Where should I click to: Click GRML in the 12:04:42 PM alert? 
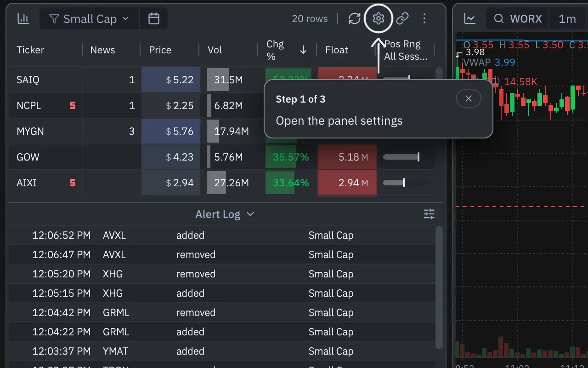(116, 312)
